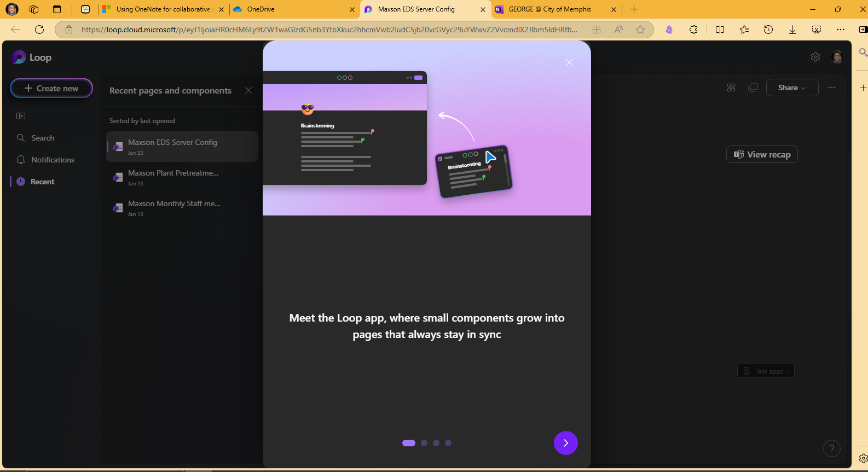Expand the Share dropdown
This screenshot has width=868, height=472.
791,88
